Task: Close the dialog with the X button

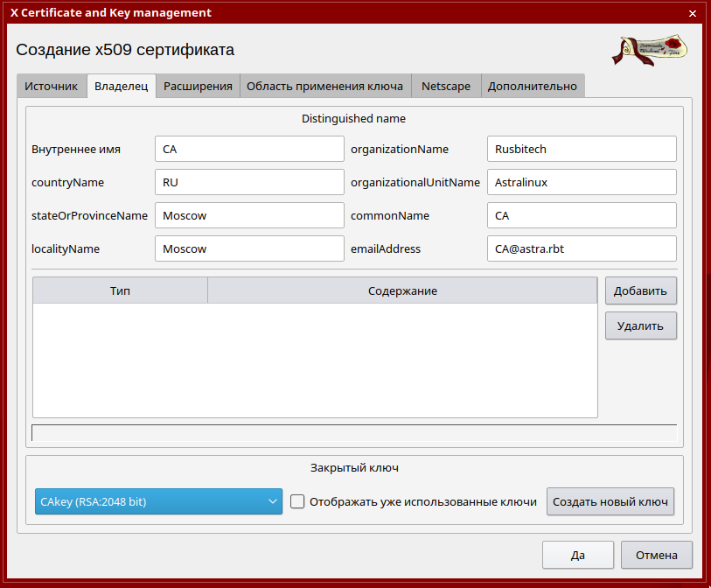Action: click(693, 14)
